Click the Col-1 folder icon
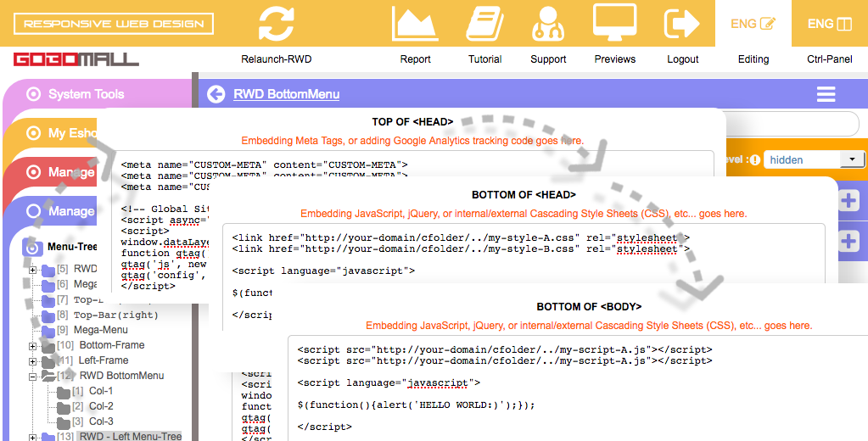Screen dimensions: 868x441 63,392
